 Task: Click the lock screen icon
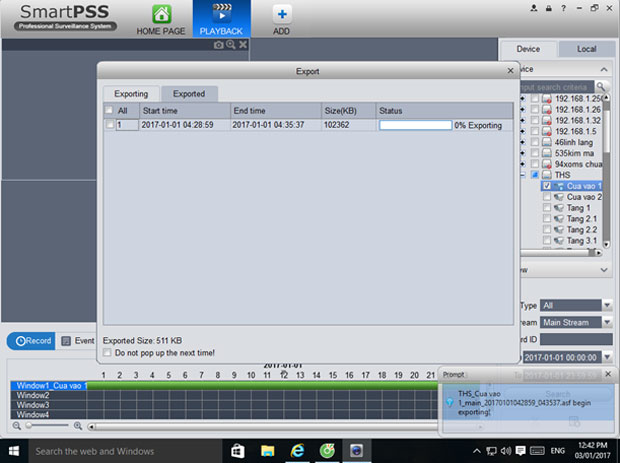click(549, 8)
